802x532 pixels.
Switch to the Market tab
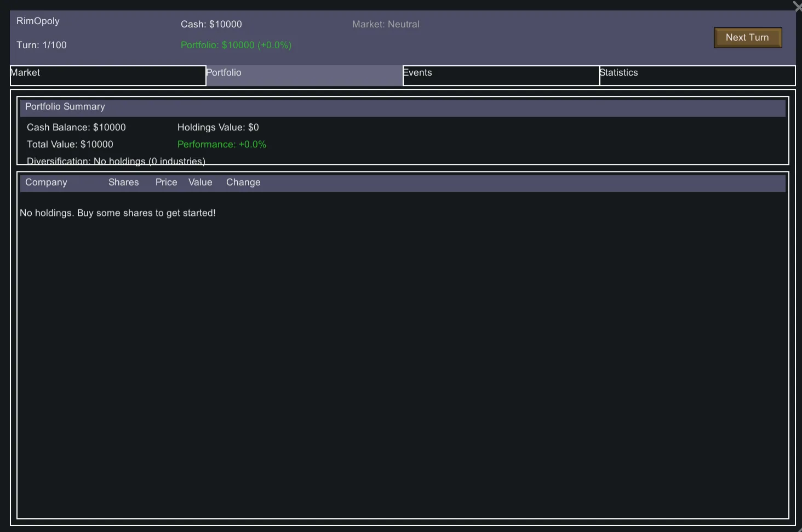tap(108, 76)
